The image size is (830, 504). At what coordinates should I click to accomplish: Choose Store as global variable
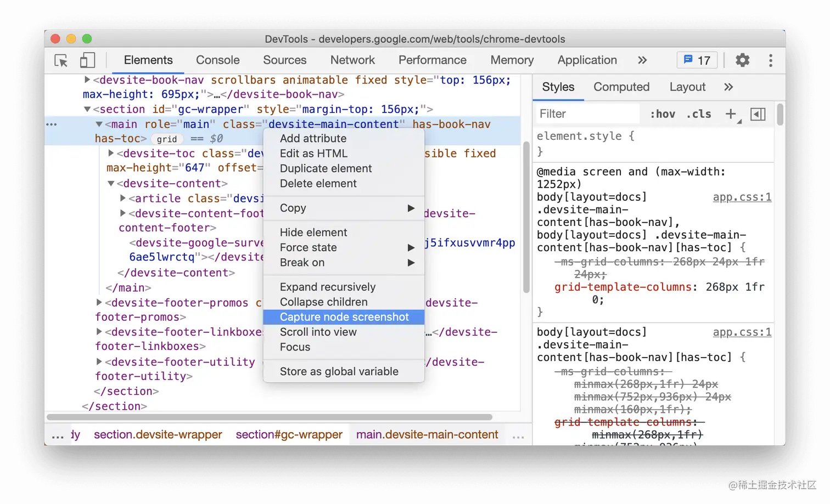click(x=344, y=371)
